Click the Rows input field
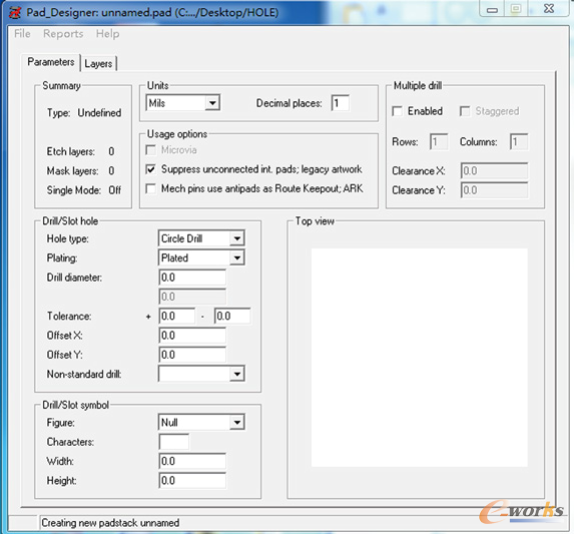 tap(439, 142)
